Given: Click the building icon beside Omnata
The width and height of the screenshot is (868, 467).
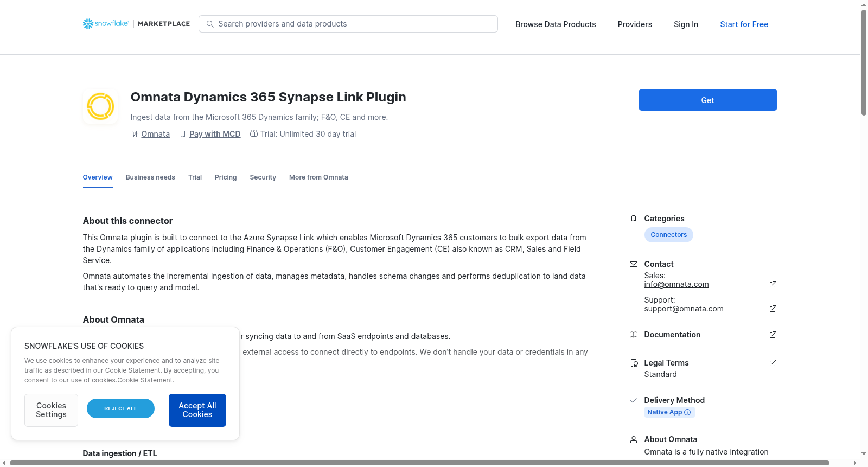Looking at the screenshot, I should (135, 134).
